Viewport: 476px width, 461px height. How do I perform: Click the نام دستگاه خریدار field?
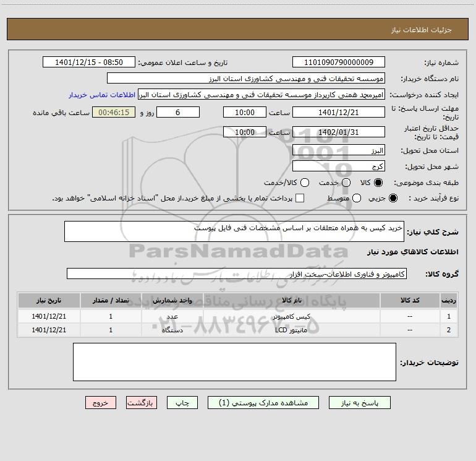[246, 79]
